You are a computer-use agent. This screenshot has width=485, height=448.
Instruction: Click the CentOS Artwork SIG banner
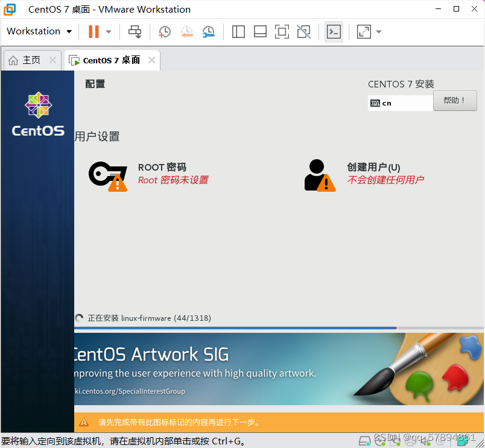click(279, 369)
